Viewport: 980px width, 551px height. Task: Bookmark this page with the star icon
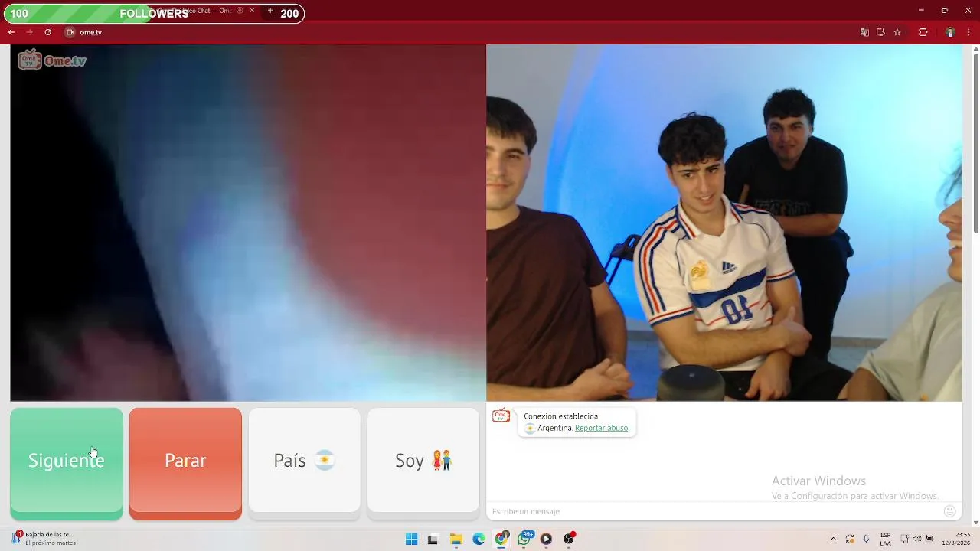pos(897,32)
